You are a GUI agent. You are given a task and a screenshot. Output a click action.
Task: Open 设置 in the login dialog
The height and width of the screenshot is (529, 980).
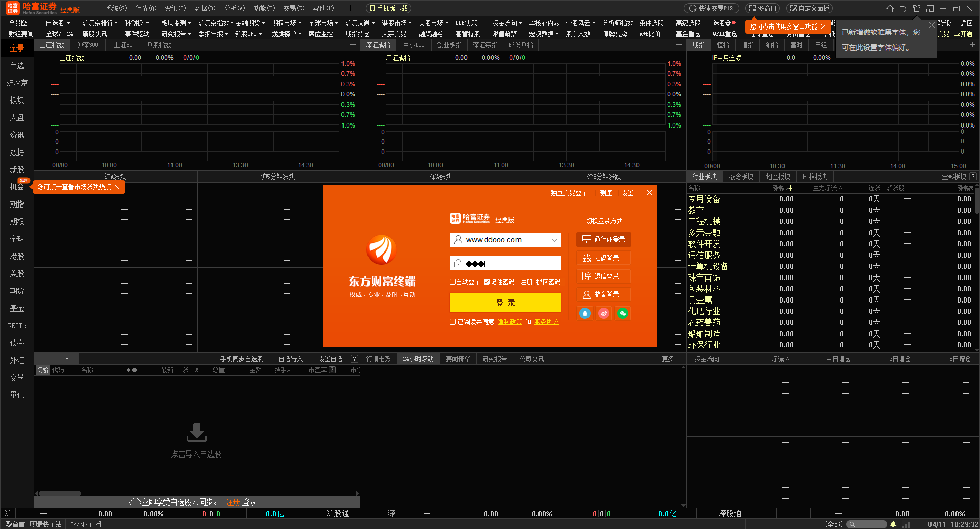627,193
